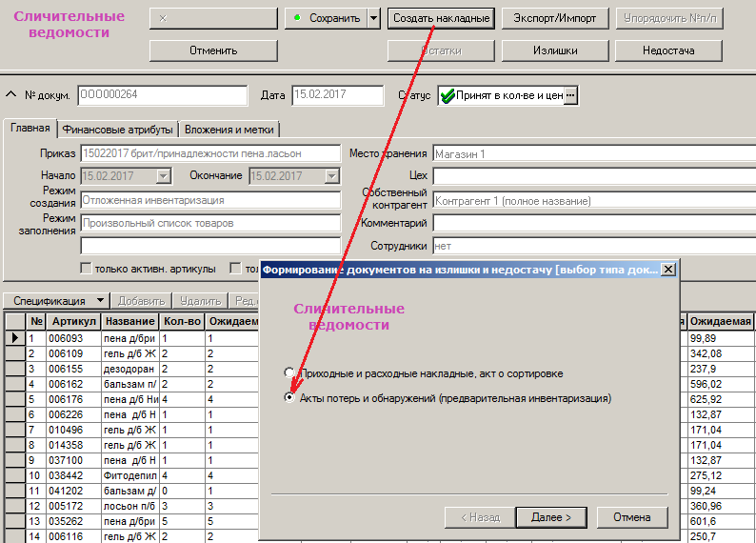Open the Вложения и метки tab

(229, 130)
